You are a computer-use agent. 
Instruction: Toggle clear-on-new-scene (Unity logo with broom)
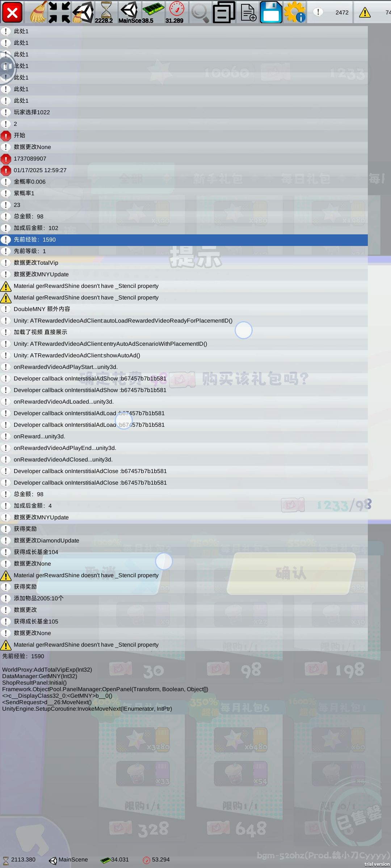pyautogui.click(x=83, y=12)
